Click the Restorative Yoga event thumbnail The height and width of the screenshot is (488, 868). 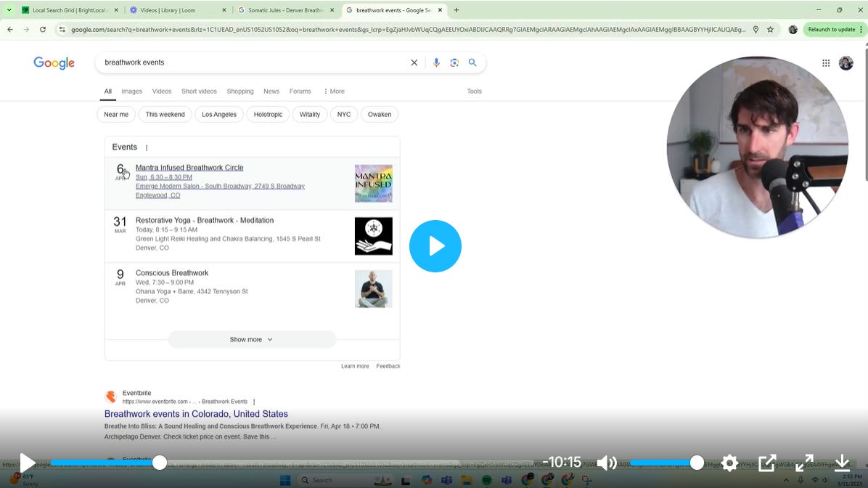(374, 236)
